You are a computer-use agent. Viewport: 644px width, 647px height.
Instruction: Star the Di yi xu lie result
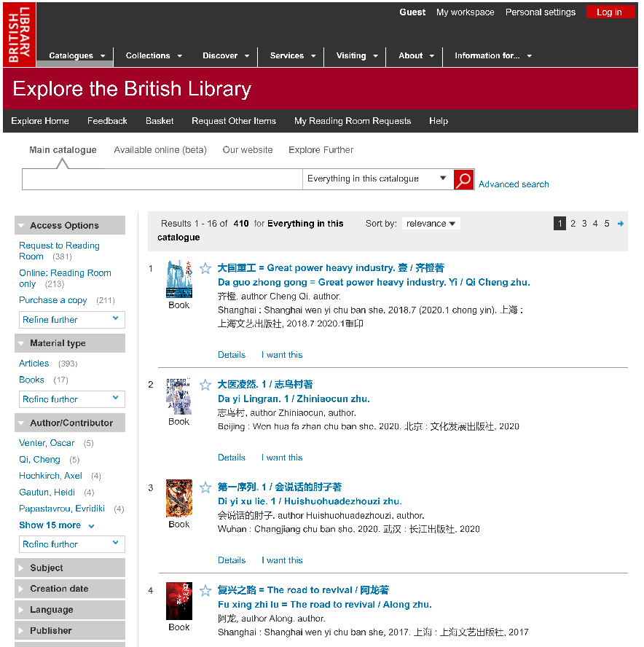tap(205, 487)
